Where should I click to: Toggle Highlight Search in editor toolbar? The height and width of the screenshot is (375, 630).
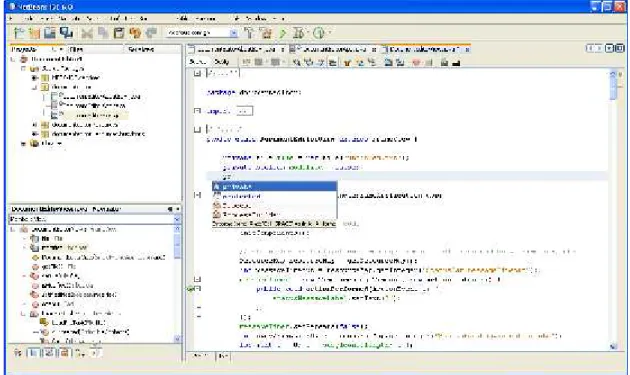click(333, 62)
